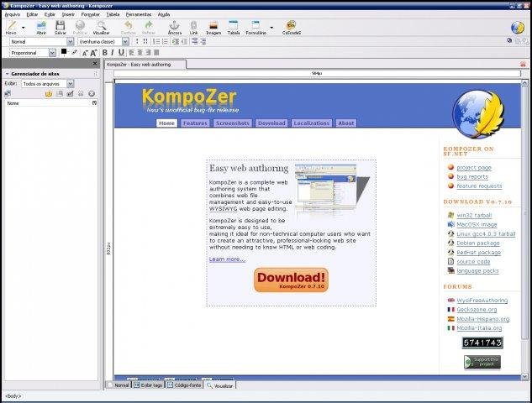The height and width of the screenshot is (403, 532).
Task: Click the win32 tarball download link
Action: [x=474, y=215]
